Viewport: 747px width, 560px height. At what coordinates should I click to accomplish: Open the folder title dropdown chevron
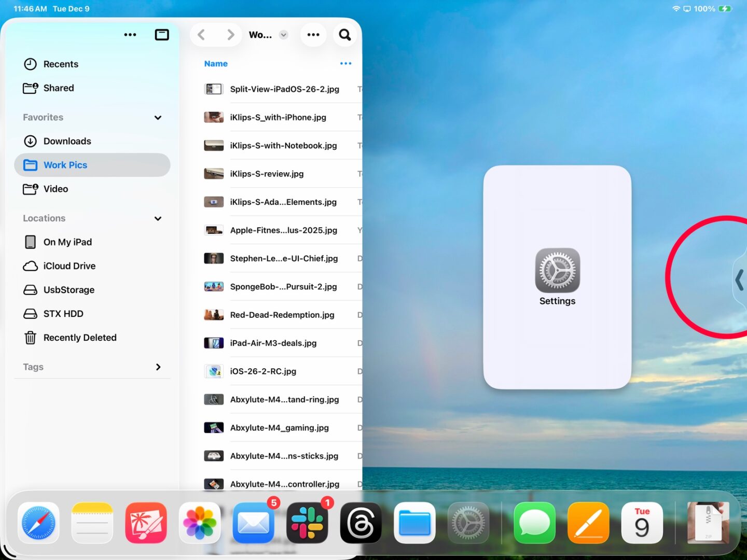(x=283, y=35)
